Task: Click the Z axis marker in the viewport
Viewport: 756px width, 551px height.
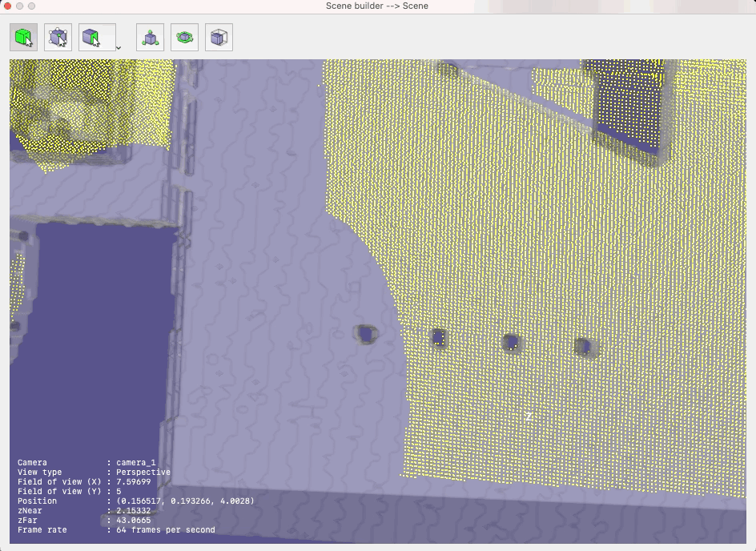Action: pos(528,416)
